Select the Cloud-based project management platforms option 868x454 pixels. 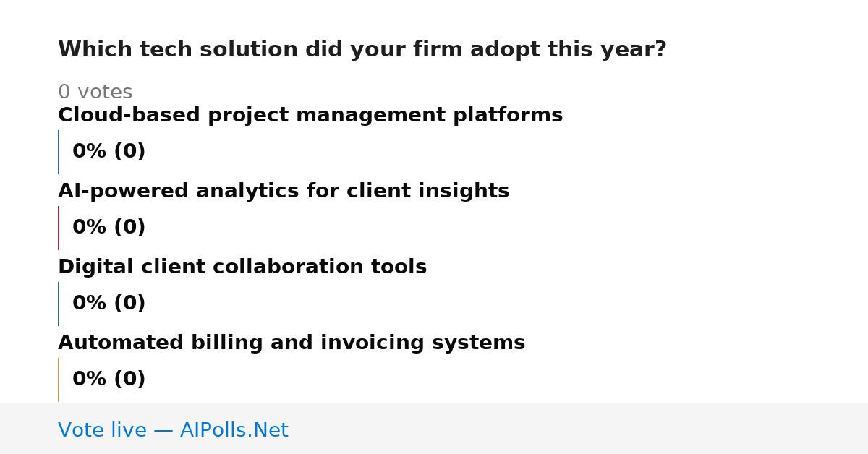coord(310,116)
